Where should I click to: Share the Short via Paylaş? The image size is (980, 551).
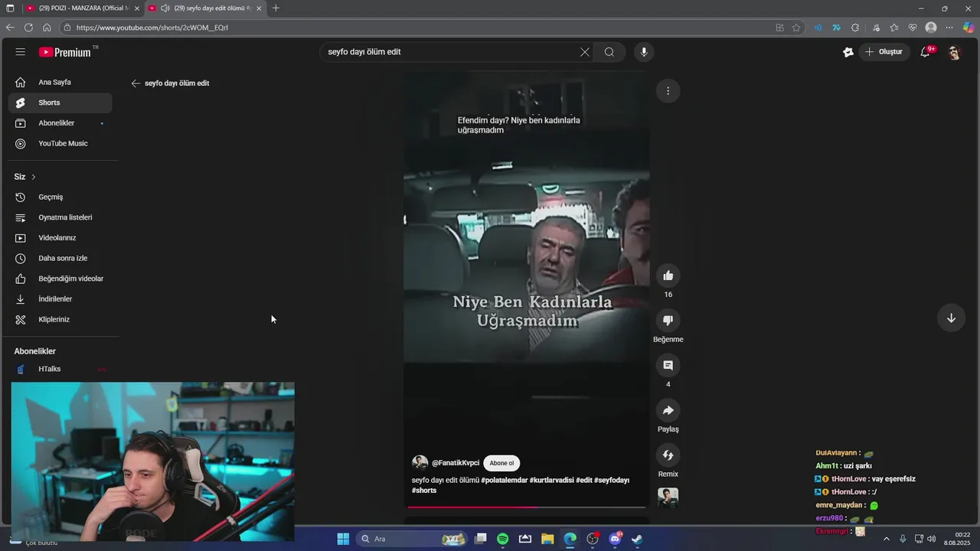pyautogui.click(x=668, y=410)
